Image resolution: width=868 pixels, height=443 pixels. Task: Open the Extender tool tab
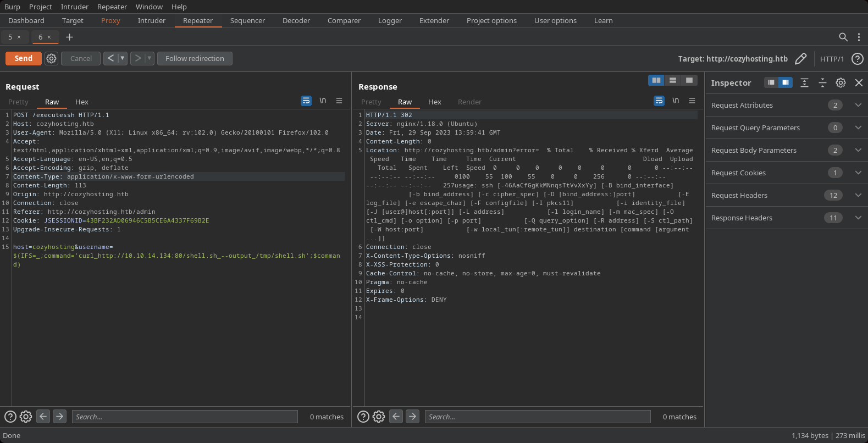point(434,20)
